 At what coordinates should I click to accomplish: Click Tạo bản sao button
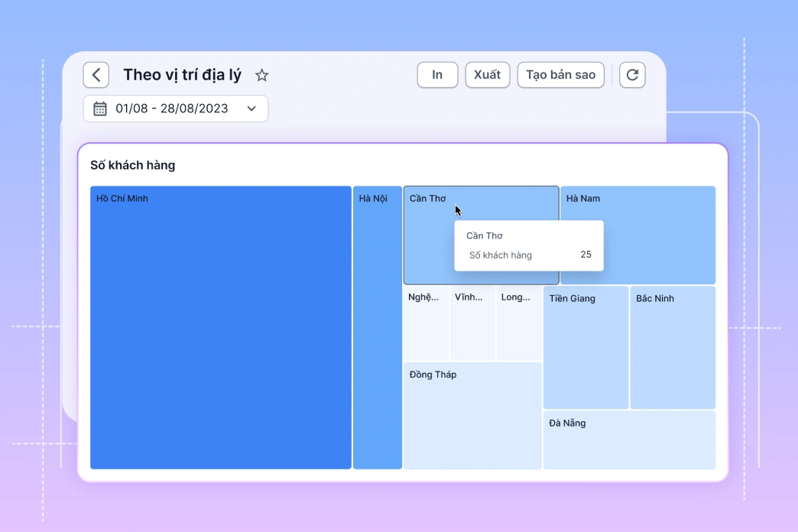[x=560, y=75]
